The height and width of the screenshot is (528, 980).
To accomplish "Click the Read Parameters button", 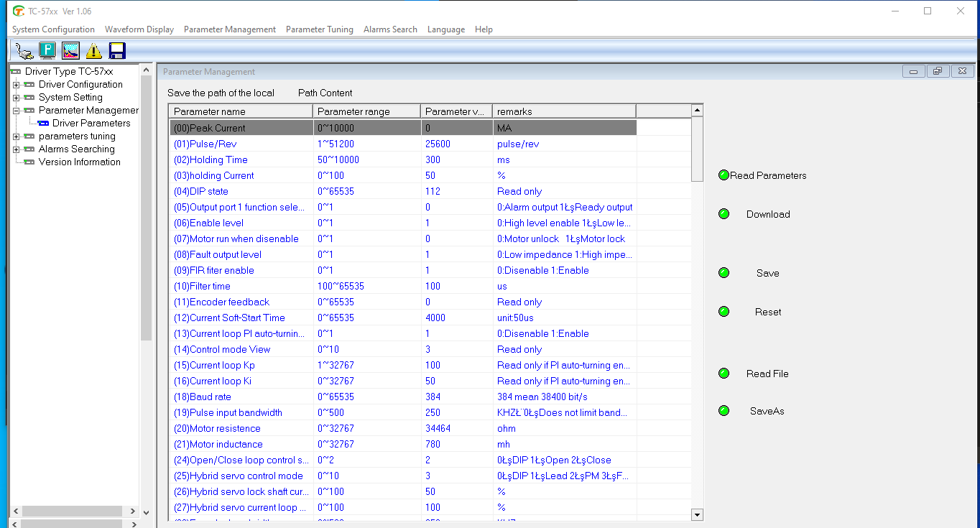I will pyautogui.click(x=768, y=175).
